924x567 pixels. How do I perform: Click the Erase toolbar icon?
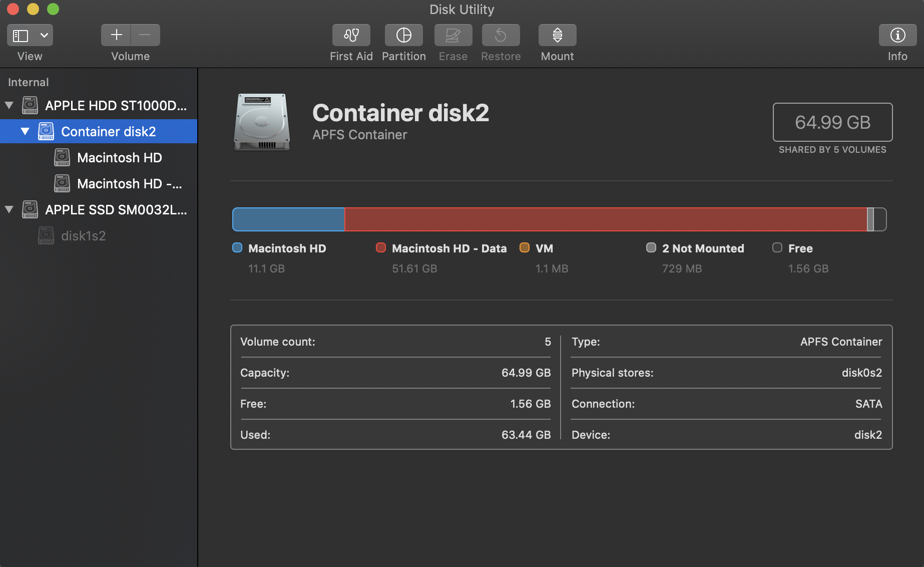(453, 35)
